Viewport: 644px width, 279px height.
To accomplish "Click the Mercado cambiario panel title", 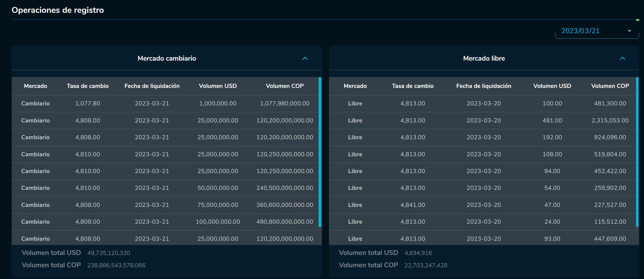I will coord(167,59).
